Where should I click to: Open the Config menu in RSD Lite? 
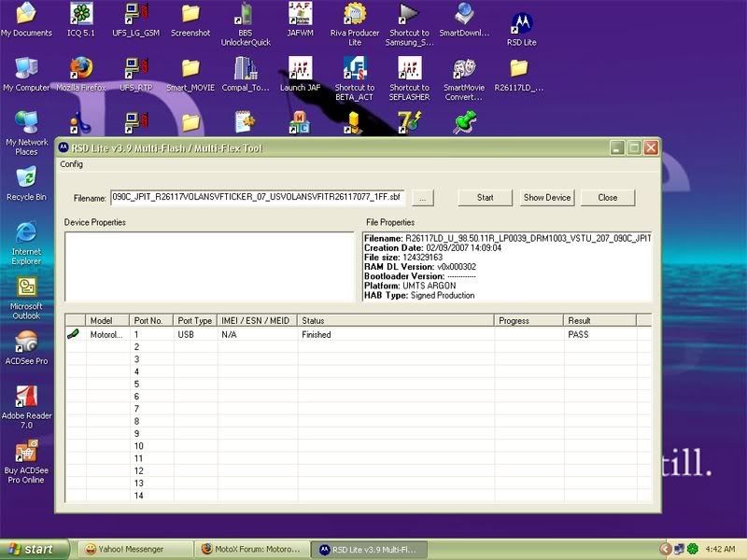[x=72, y=164]
